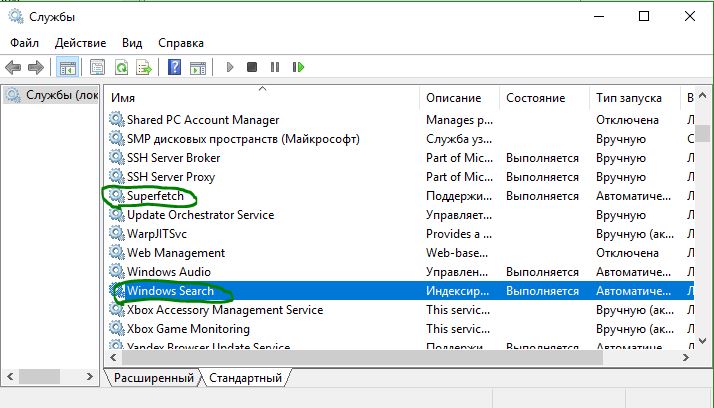Screen dimensions: 714x408
Task: Open the Файл menu
Action: click(x=25, y=43)
